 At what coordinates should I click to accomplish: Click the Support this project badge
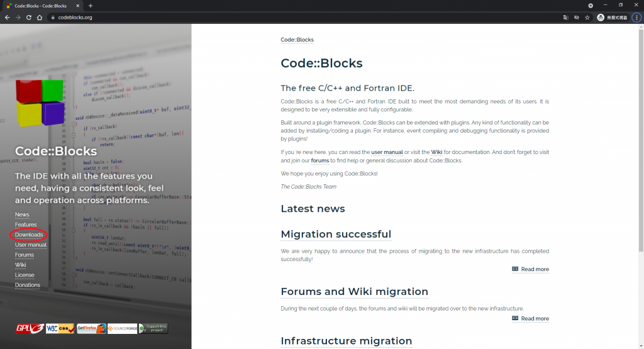point(153,328)
